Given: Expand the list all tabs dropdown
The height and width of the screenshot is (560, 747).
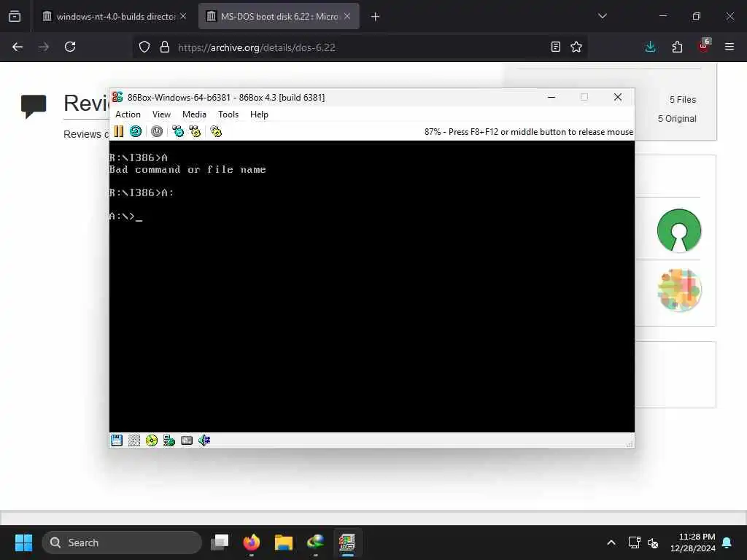Looking at the screenshot, I should (x=603, y=16).
